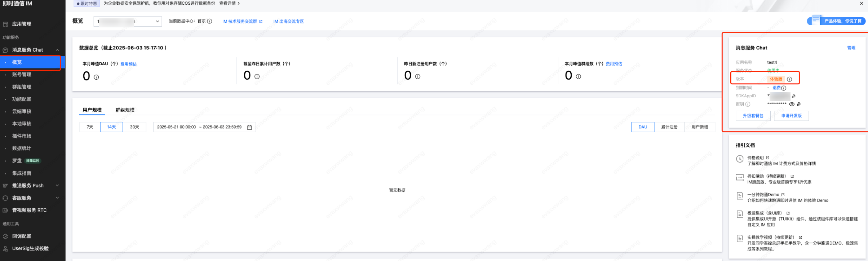Screen dimensions: 868x261
Task: Close the top promotion banner
Action: 862,3
